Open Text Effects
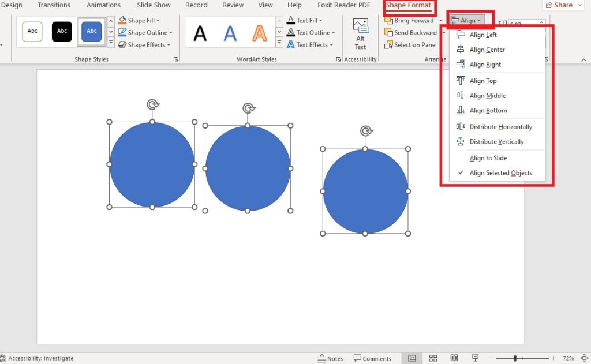 coord(311,45)
